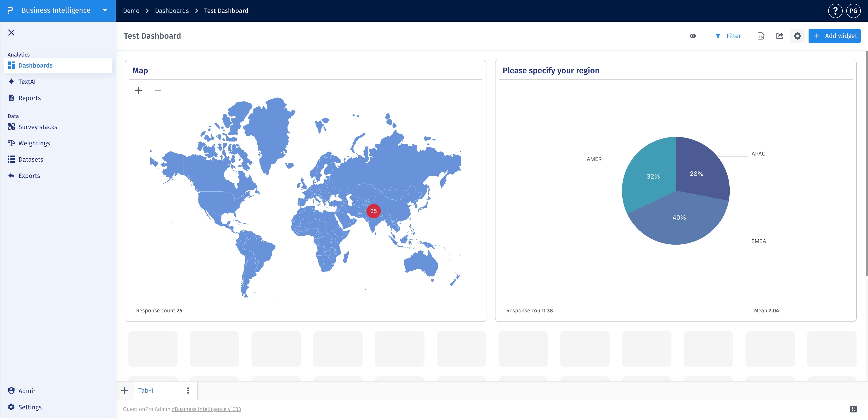
Task: Click the Map widget title
Action: [140, 71]
